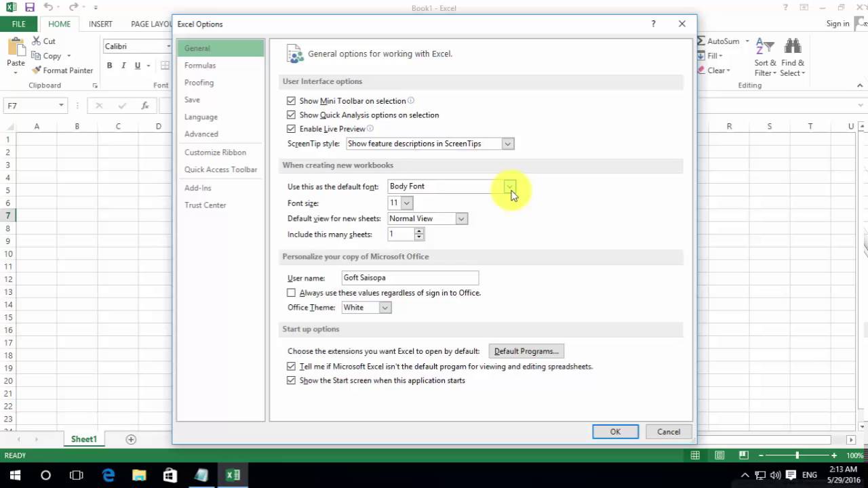
Task: Click the zoom out minus button
Action: [762, 455]
